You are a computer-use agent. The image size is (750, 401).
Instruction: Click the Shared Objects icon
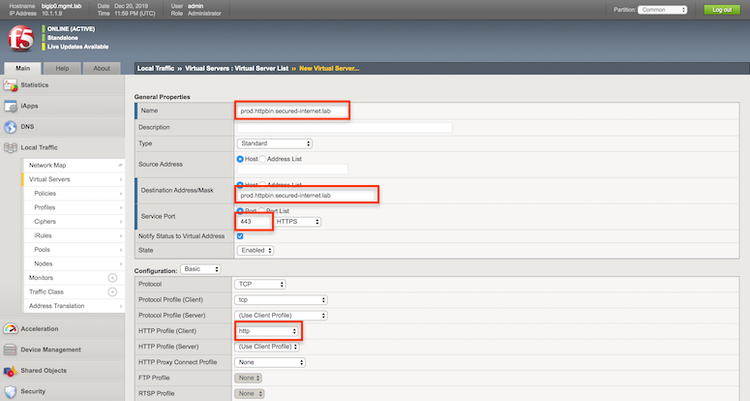[11, 371]
